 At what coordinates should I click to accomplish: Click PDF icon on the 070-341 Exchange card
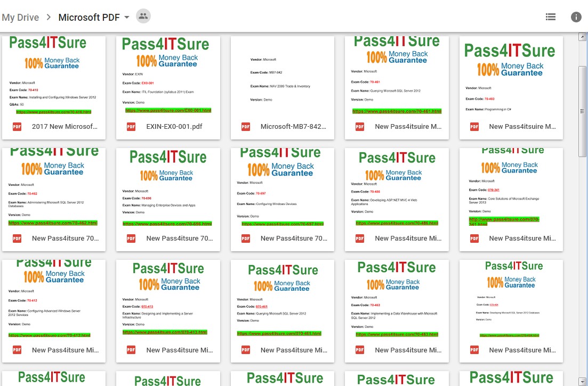click(x=474, y=238)
